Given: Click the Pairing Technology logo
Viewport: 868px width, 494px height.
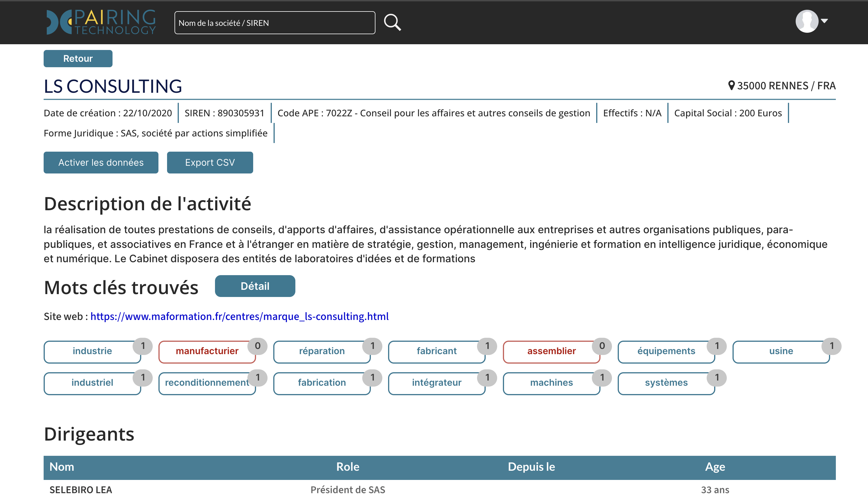Looking at the screenshot, I should [101, 22].
